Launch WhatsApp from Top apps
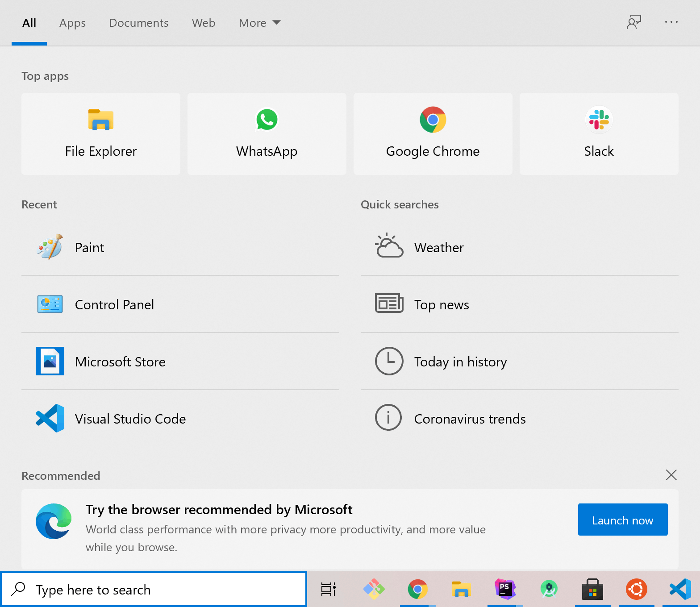Viewport: 700px width, 607px height. [x=267, y=134]
